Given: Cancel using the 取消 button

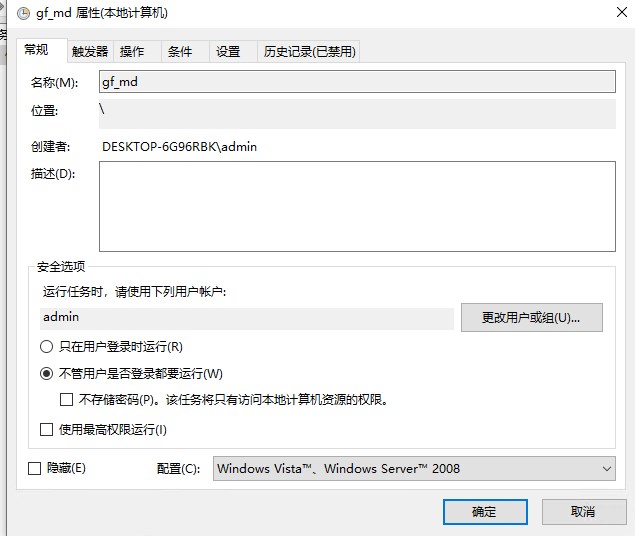Looking at the screenshot, I should [582, 511].
